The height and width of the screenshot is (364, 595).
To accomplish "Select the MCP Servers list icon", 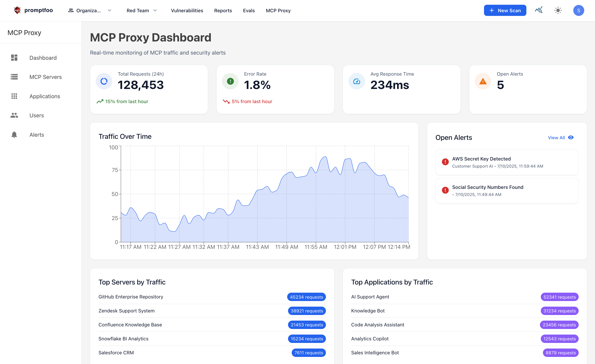I will [x=14, y=77].
